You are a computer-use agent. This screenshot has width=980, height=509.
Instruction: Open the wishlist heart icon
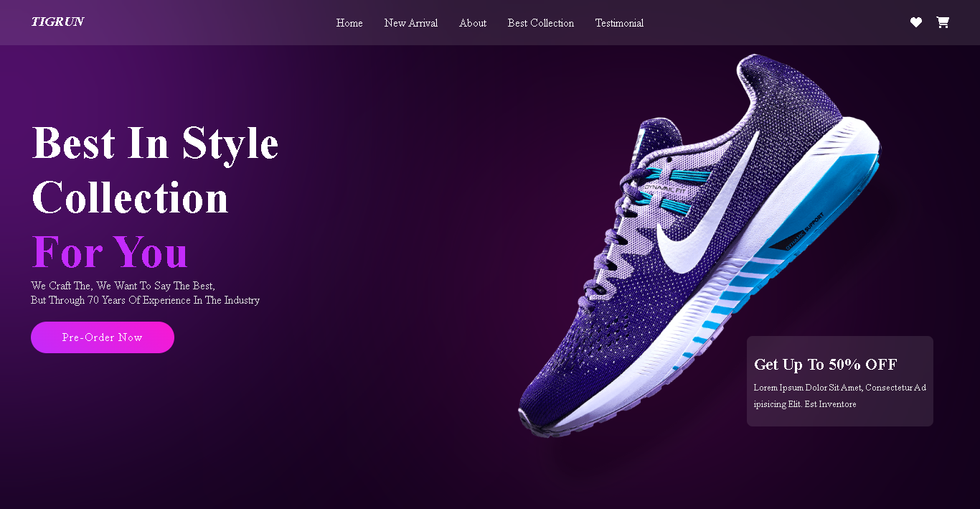point(916,22)
